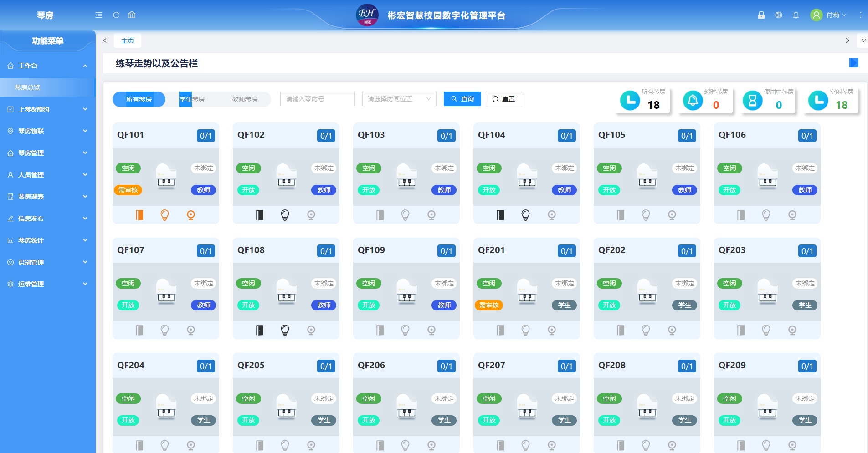Switch to the 教师琴房 tab

point(245,99)
